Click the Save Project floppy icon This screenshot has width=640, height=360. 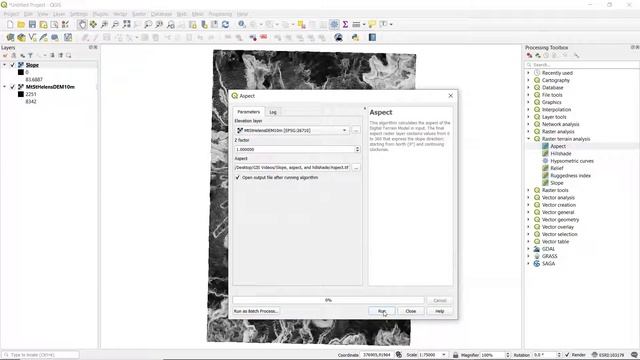[32, 24]
